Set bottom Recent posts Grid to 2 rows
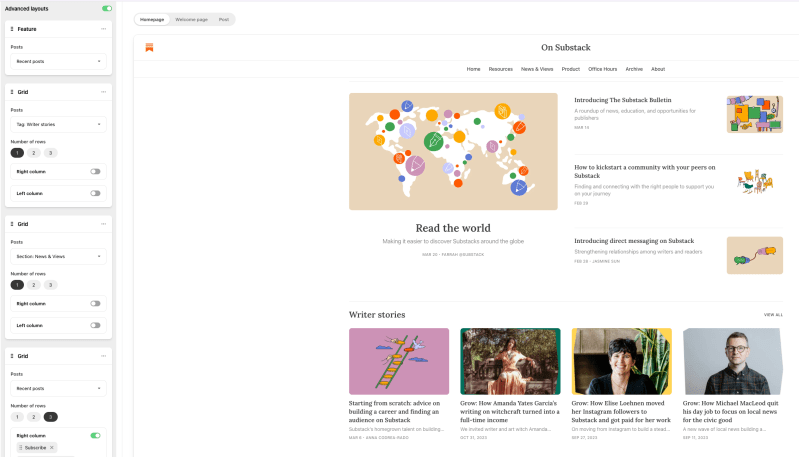 (34, 417)
